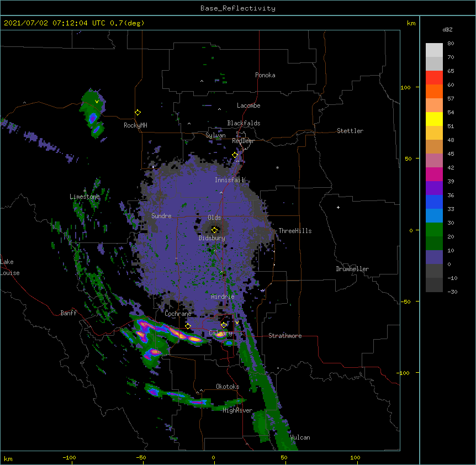Click the Lake Louise label
Viewport: 476px width, 465px height.
(x=10, y=267)
